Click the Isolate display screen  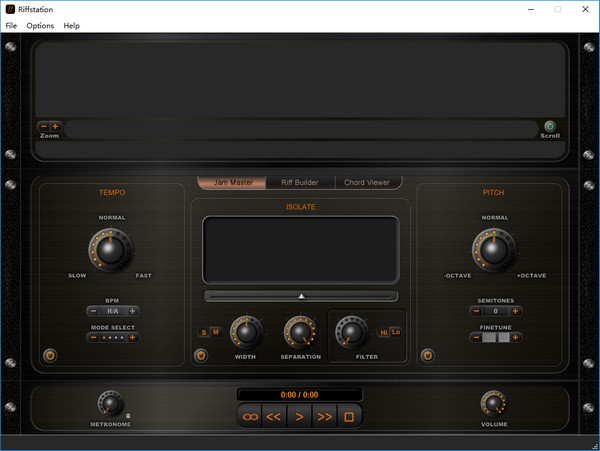[301, 250]
